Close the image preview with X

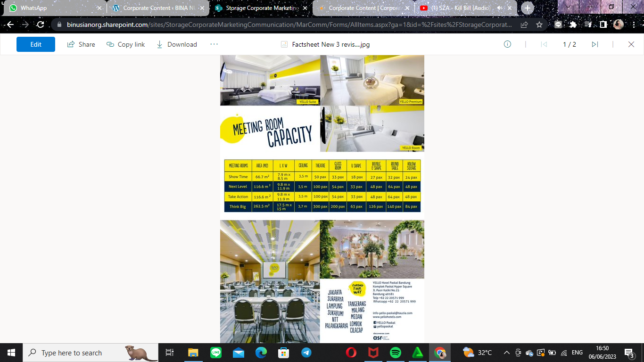(631, 44)
